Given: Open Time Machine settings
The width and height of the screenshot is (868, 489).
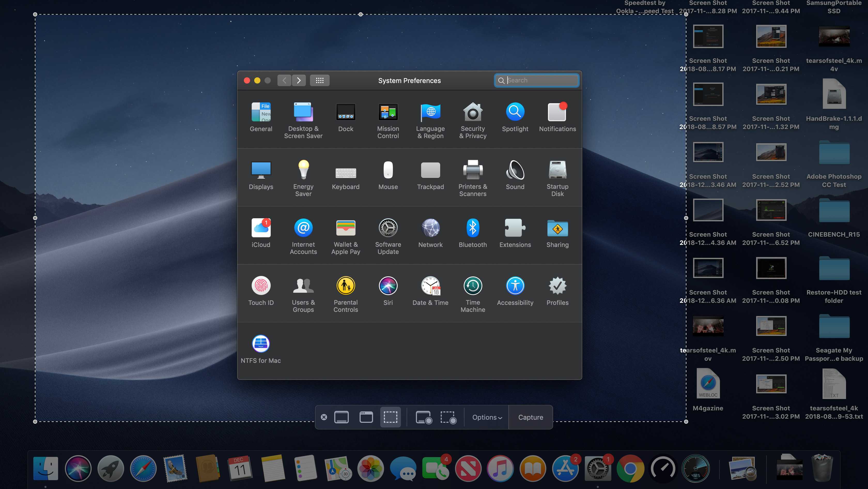Looking at the screenshot, I should click(473, 285).
